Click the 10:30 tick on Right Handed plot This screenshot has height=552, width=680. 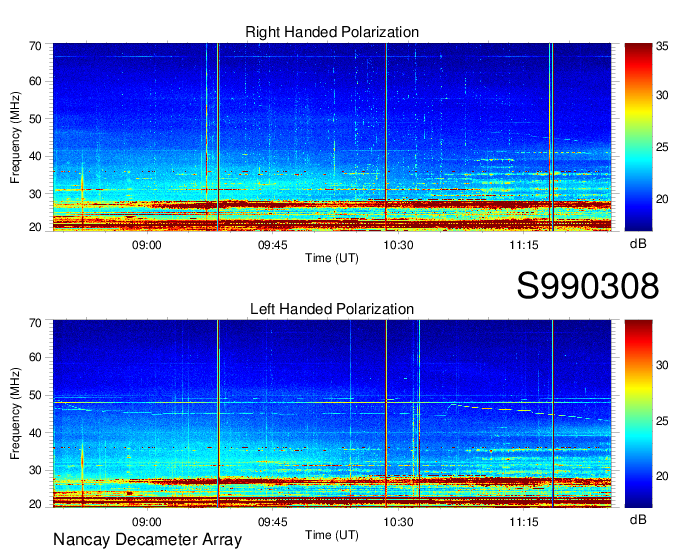coord(398,245)
